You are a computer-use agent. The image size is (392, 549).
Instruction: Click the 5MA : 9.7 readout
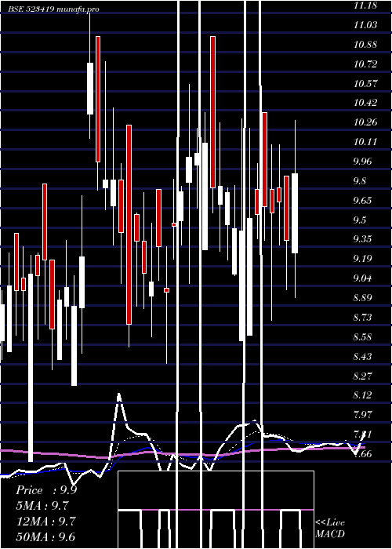42,506
